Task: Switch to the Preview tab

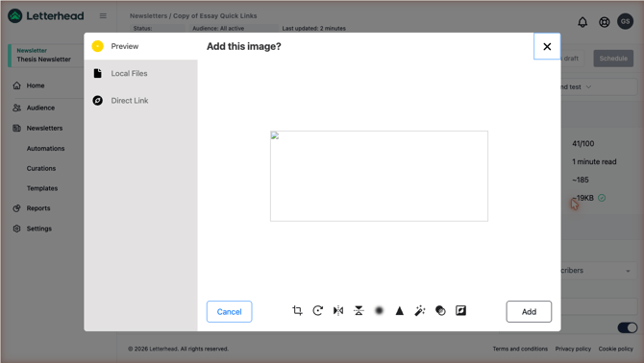Action: tap(141, 46)
